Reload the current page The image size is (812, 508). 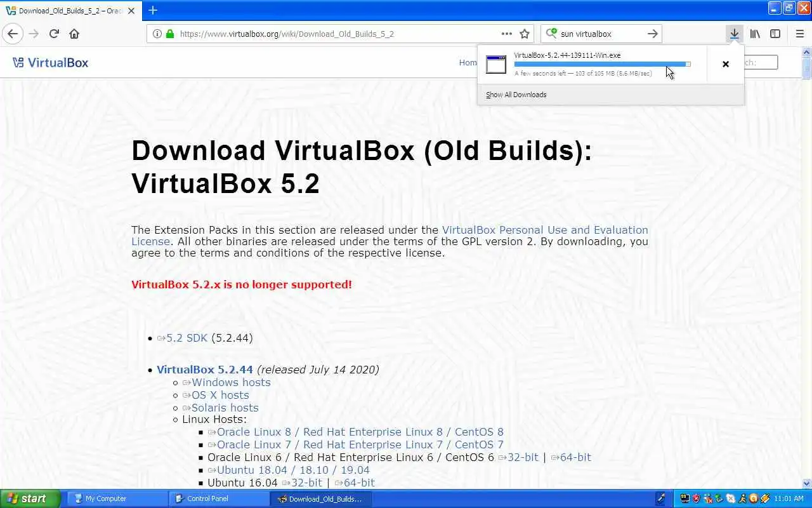(54, 34)
